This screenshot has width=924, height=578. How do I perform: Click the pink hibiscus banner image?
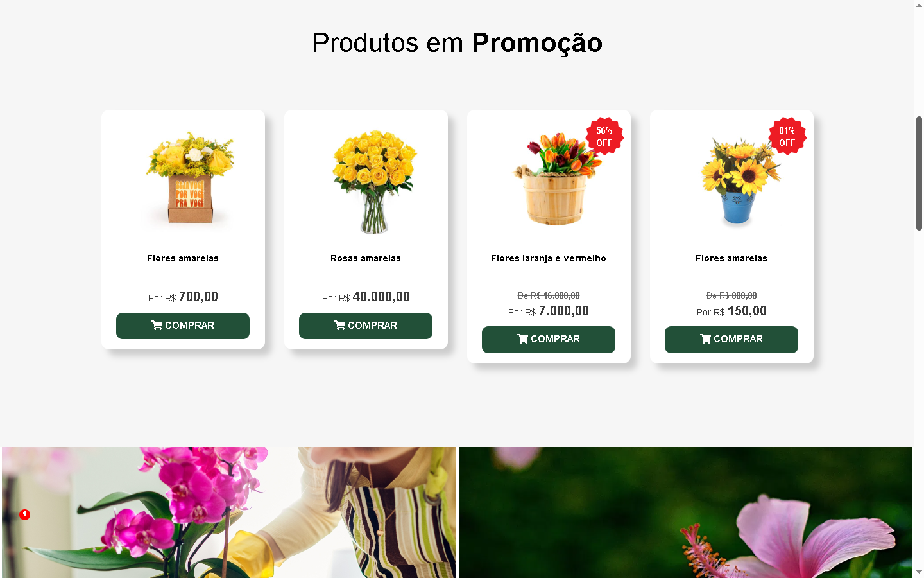coord(686,512)
